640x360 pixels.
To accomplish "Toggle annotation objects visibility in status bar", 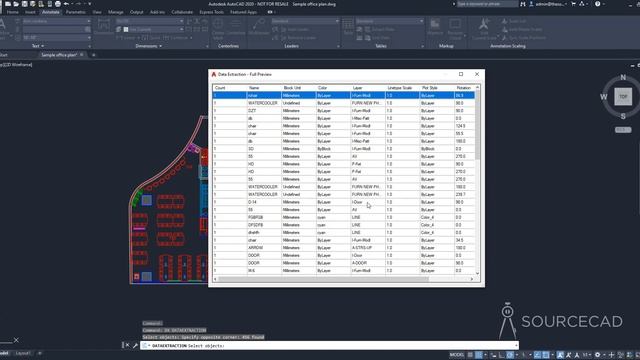I will pyautogui.click(x=560, y=355).
